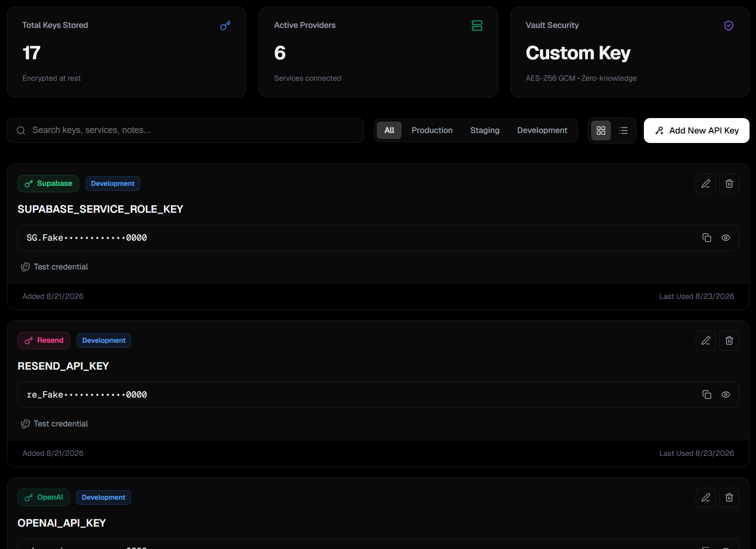Viewport: 756px width, 549px height.
Task: Delete the OPENAI_API_KEY entry
Action: (729, 498)
